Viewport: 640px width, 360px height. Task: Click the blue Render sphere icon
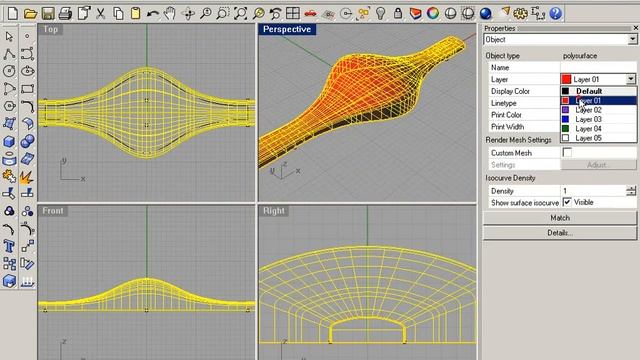coord(485,13)
